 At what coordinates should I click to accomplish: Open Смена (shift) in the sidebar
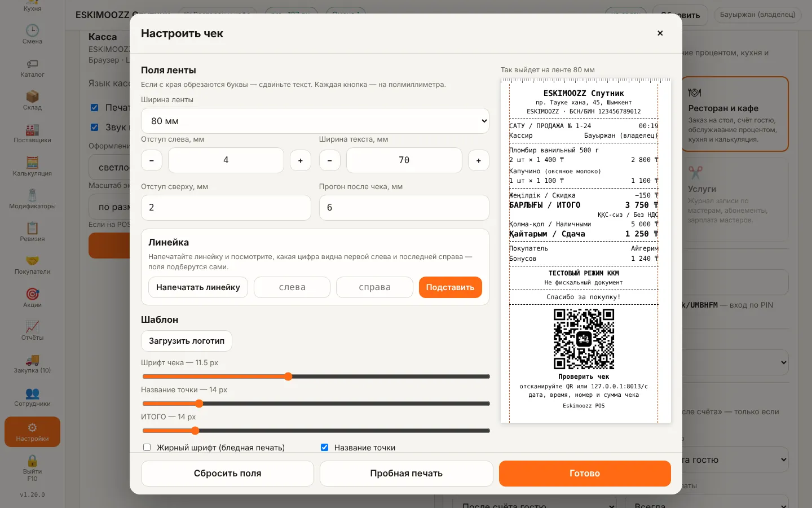32,34
